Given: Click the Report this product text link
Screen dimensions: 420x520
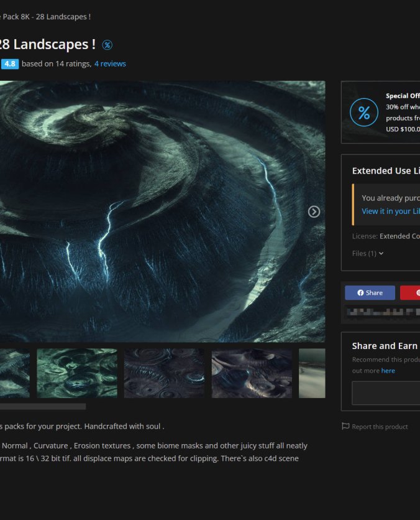Looking at the screenshot, I should [379, 427].
